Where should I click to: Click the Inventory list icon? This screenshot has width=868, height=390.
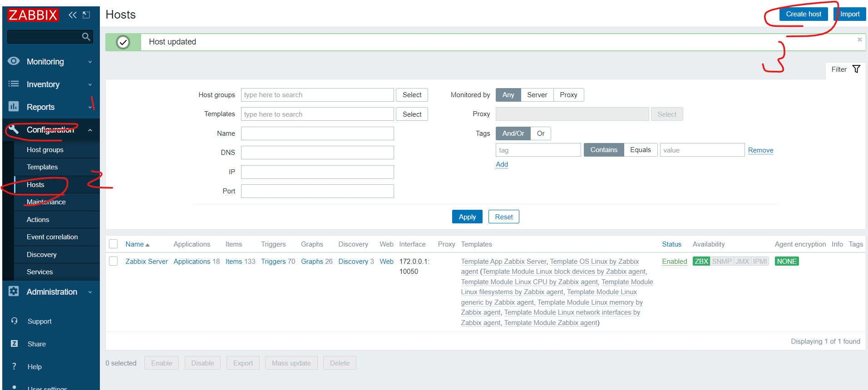tap(14, 84)
